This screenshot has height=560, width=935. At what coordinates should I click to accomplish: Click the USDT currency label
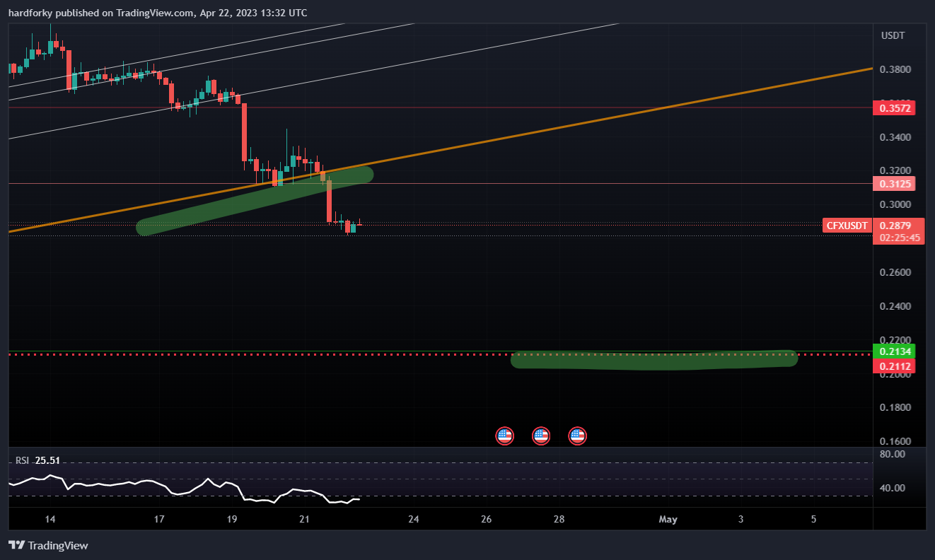[893, 35]
